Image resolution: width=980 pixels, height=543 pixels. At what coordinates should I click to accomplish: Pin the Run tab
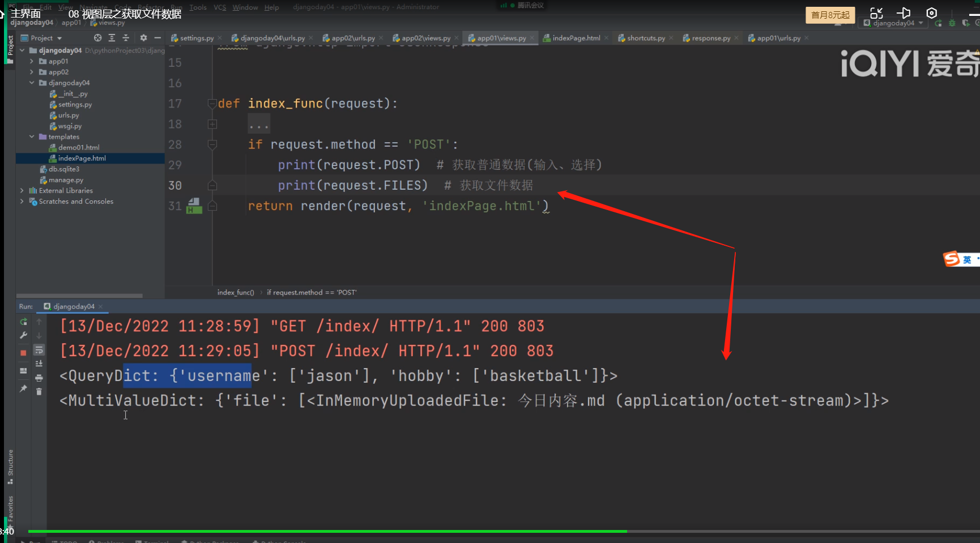point(23,388)
